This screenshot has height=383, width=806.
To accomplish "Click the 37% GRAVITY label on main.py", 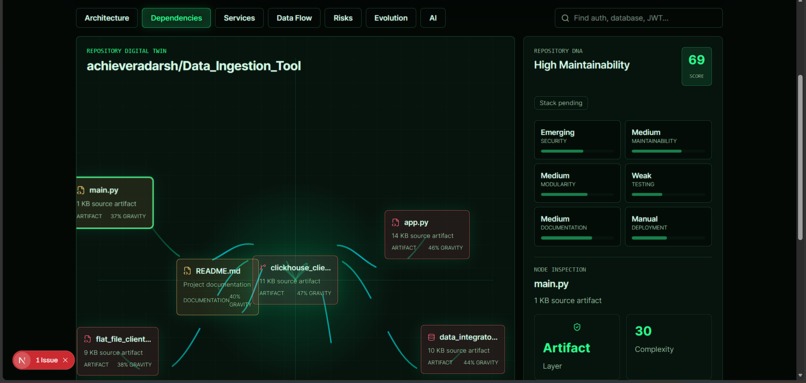I will 128,216.
